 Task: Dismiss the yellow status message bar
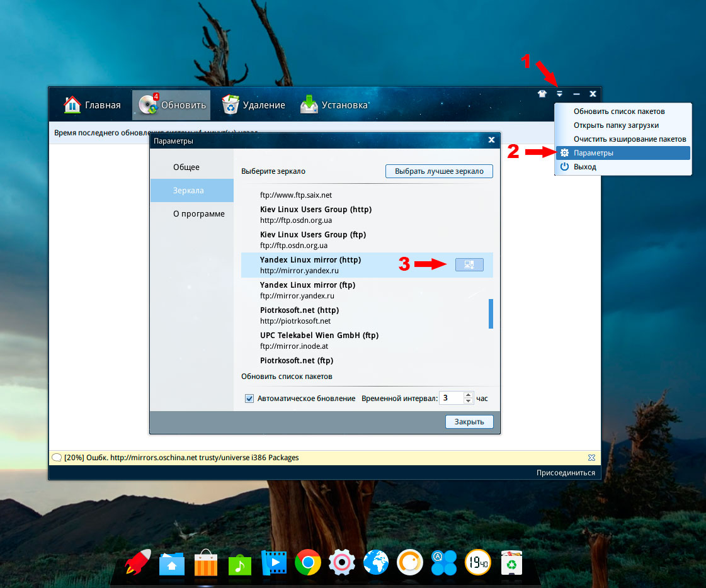(x=591, y=458)
